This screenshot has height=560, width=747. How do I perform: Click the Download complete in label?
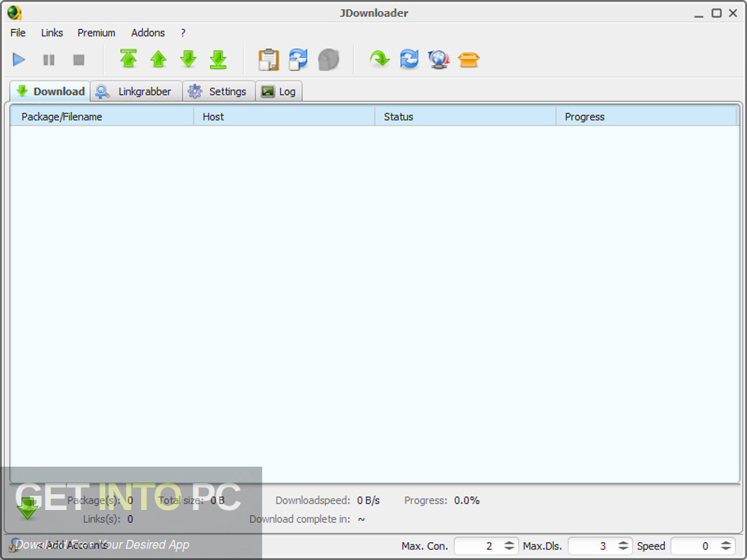(300, 519)
